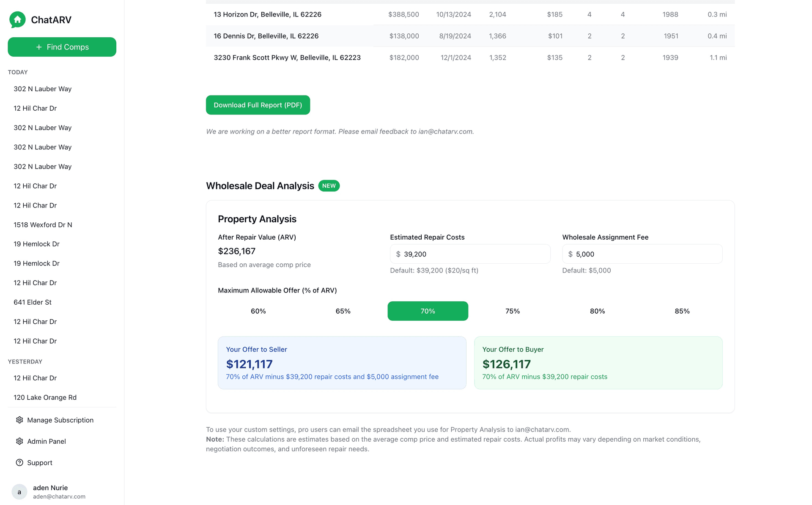Select the 60% maximum allowable offer
812x505 pixels.
[x=258, y=311]
